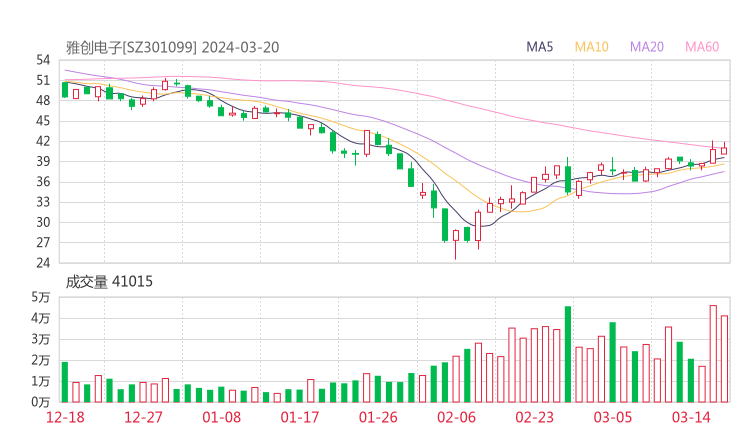Click the 24 price axis label
The image size is (740, 440).
coord(43,263)
